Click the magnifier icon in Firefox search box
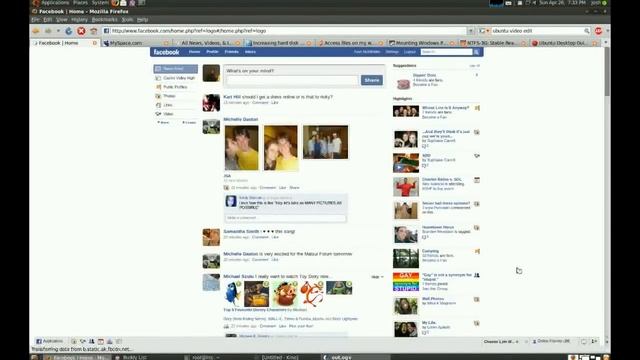 coord(587,31)
